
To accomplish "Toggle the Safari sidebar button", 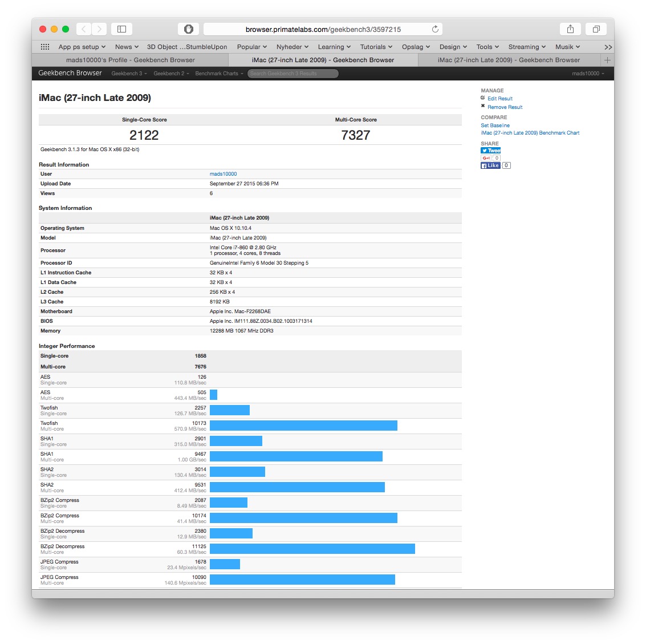I will pyautogui.click(x=121, y=29).
